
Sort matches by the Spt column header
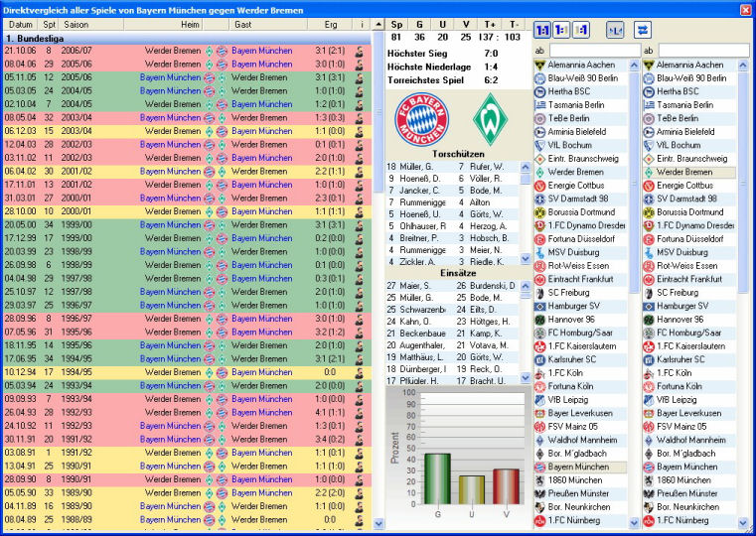(x=49, y=25)
